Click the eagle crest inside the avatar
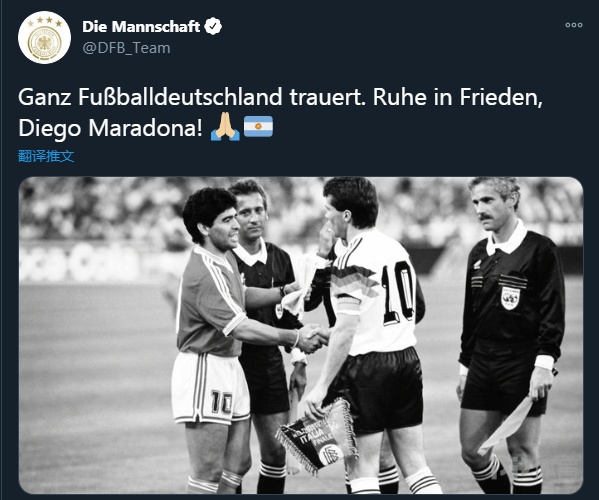 (x=44, y=43)
